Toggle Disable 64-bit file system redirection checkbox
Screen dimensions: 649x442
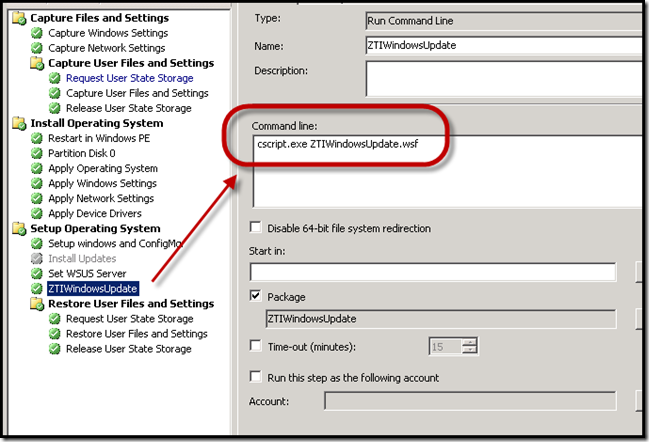[x=256, y=227]
